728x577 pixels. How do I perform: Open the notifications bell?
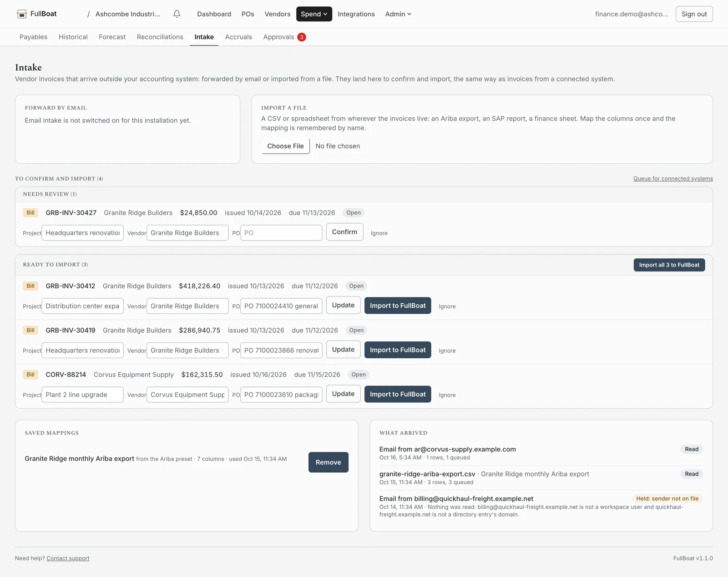tap(177, 14)
